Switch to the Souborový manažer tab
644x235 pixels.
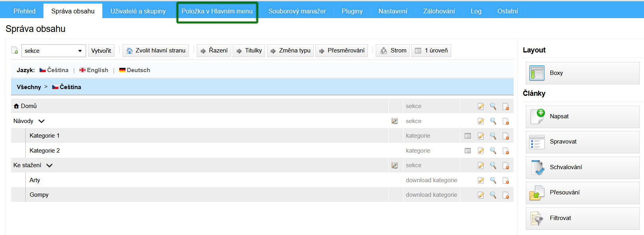pos(297,11)
